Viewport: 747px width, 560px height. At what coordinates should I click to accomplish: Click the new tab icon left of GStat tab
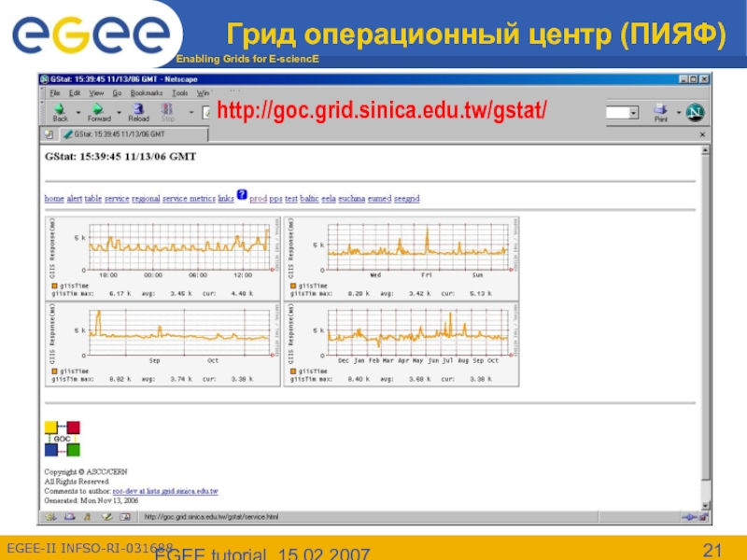(x=49, y=134)
